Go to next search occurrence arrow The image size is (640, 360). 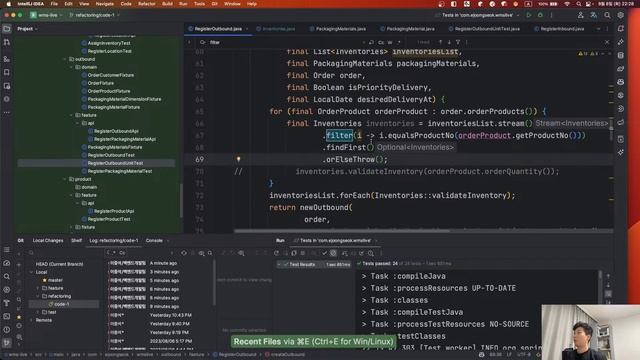[449, 42]
